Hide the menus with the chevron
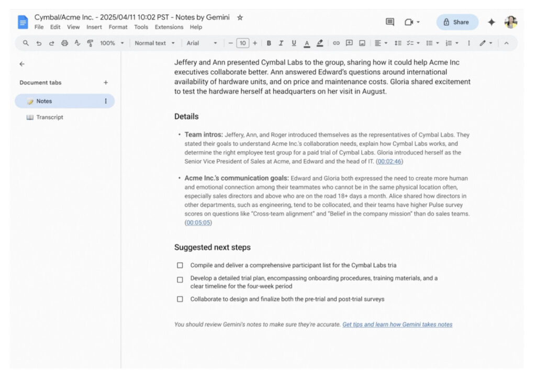This screenshot has height=392, width=536. point(506,43)
